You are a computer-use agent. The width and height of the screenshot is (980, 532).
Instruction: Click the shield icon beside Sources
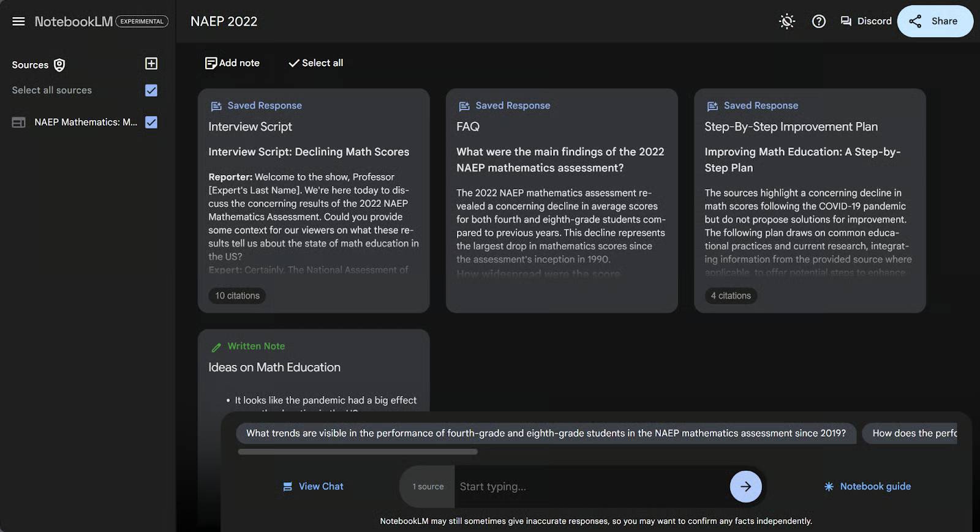(59, 65)
